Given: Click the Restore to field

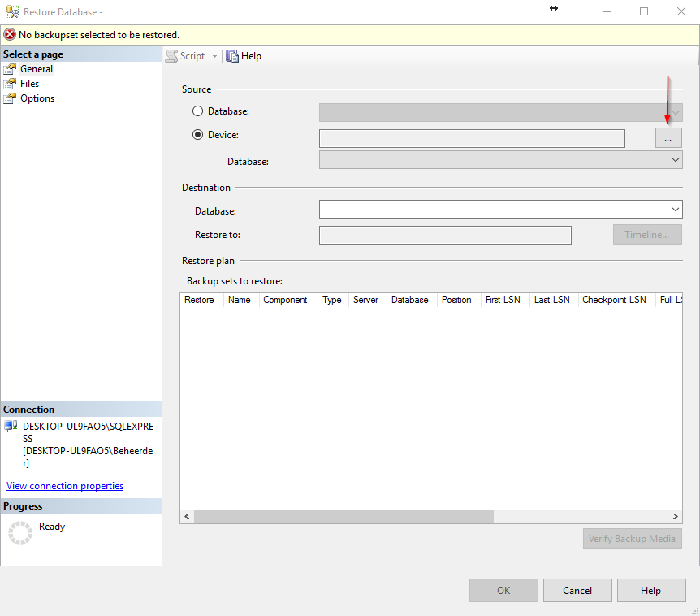Looking at the screenshot, I should pyautogui.click(x=445, y=235).
